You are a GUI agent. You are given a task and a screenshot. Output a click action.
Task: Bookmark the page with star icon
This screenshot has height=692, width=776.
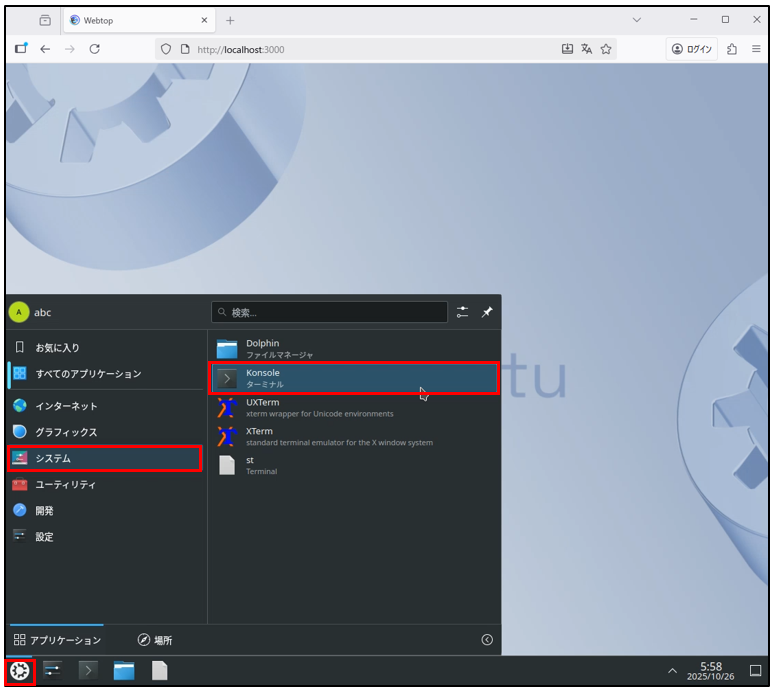pyautogui.click(x=606, y=48)
